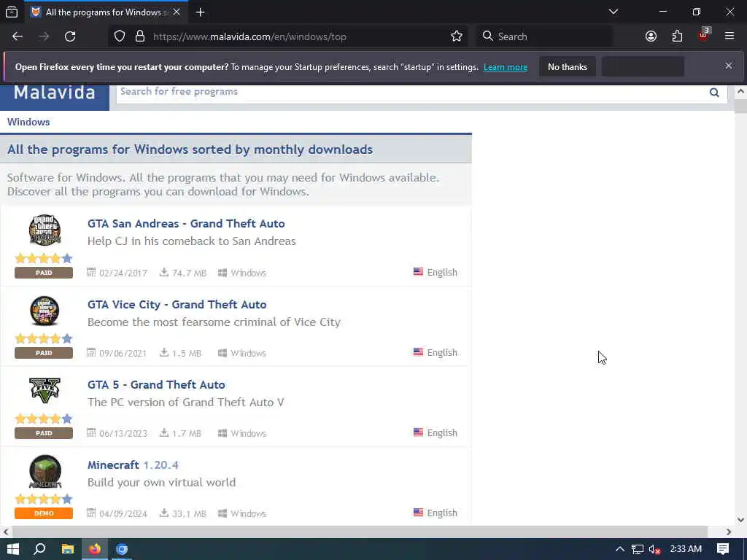
Task: Open the 'Minecraft 1.20.4' link
Action: (133, 464)
